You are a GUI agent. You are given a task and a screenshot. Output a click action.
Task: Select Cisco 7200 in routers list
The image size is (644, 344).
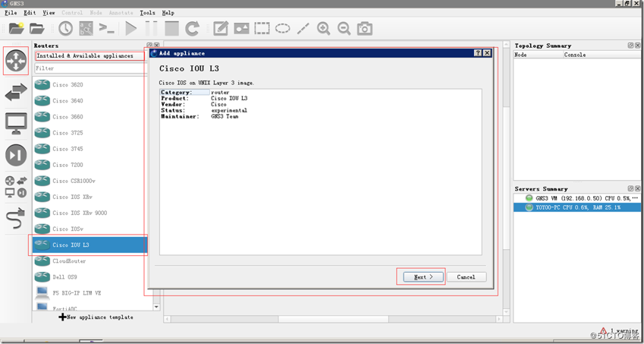pyautogui.click(x=90, y=165)
